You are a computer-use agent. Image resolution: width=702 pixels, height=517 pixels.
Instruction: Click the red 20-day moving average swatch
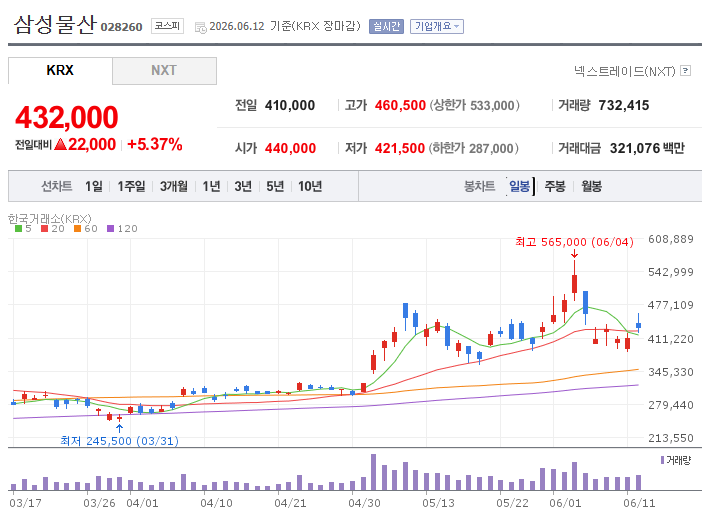coord(44,229)
